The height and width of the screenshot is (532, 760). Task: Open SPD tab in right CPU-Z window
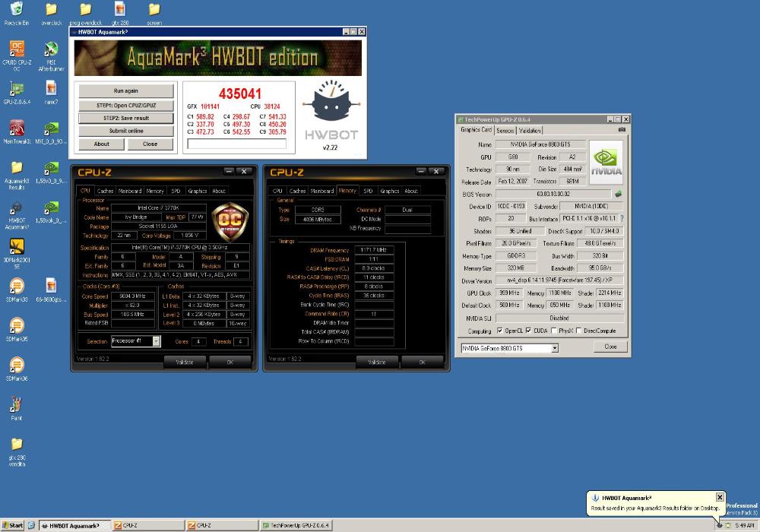(368, 191)
